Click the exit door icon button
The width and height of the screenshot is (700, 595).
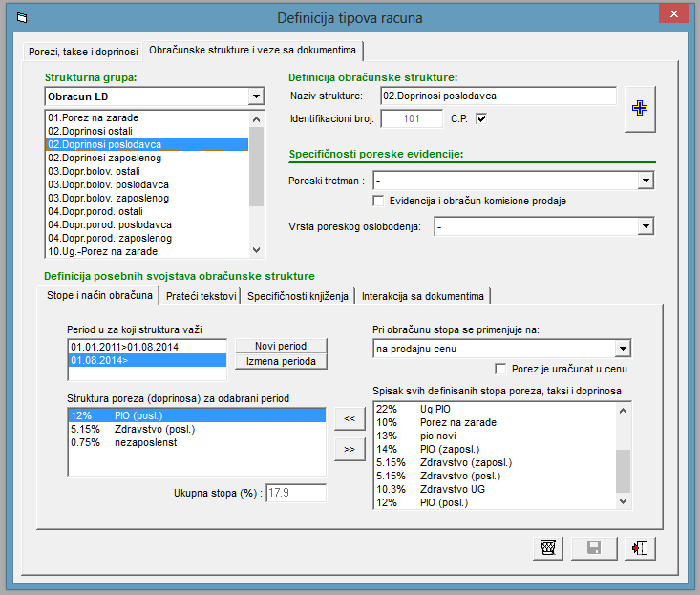639,547
